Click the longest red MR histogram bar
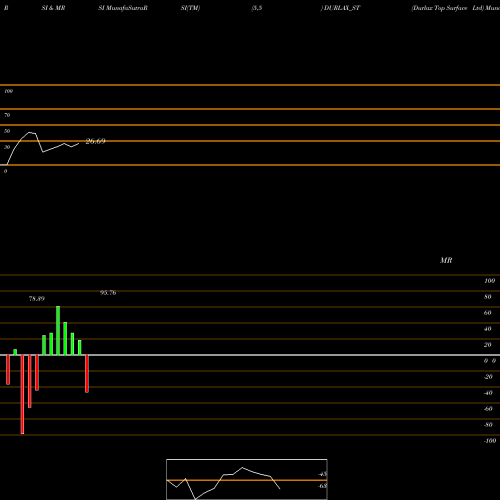Viewport: 500px width, 500px height. point(22,394)
